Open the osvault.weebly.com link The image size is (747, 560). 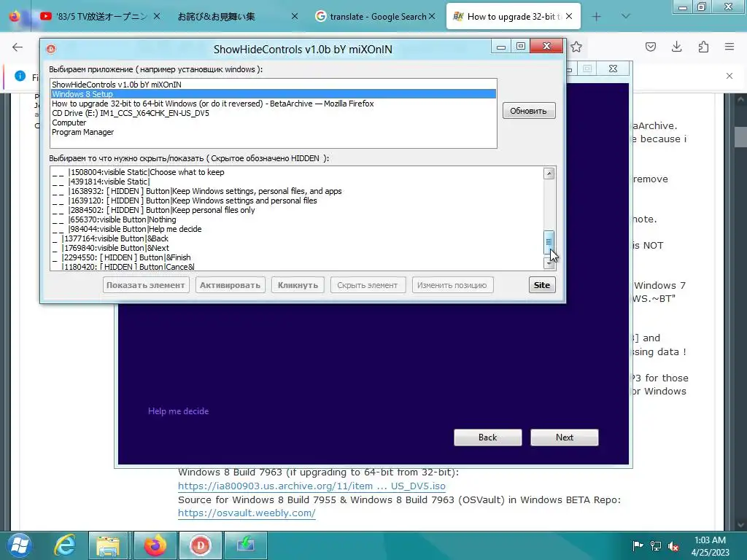point(247,513)
